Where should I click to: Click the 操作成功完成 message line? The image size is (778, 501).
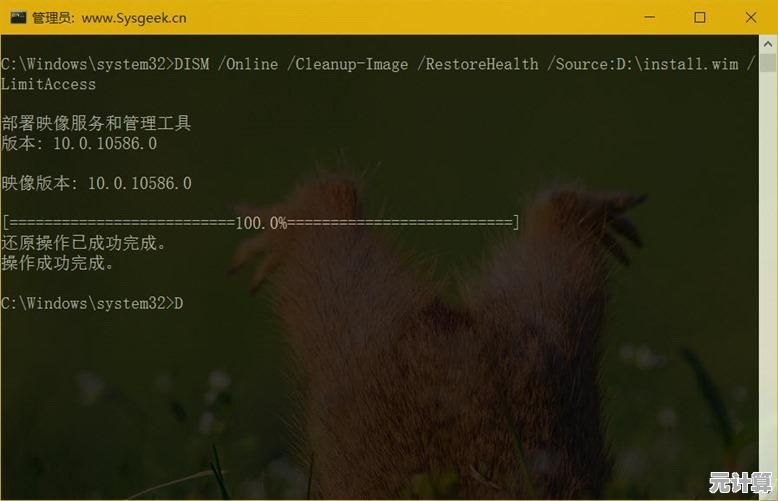point(58,263)
